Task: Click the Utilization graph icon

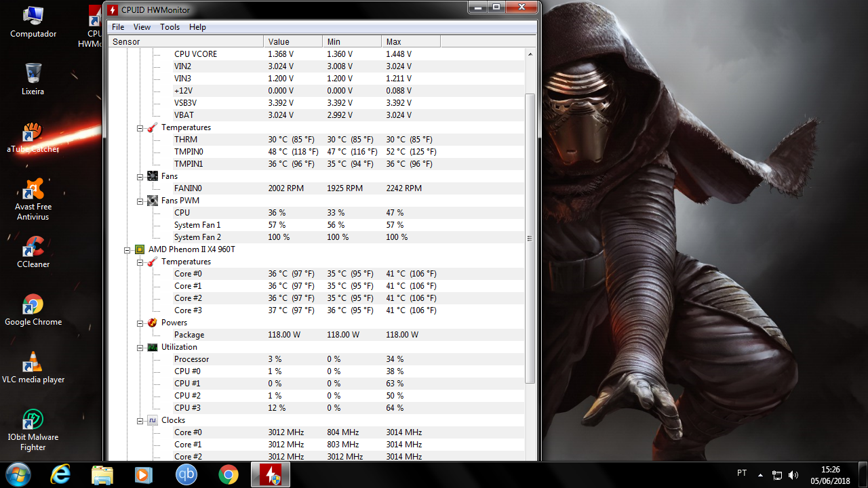Action: pos(153,347)
